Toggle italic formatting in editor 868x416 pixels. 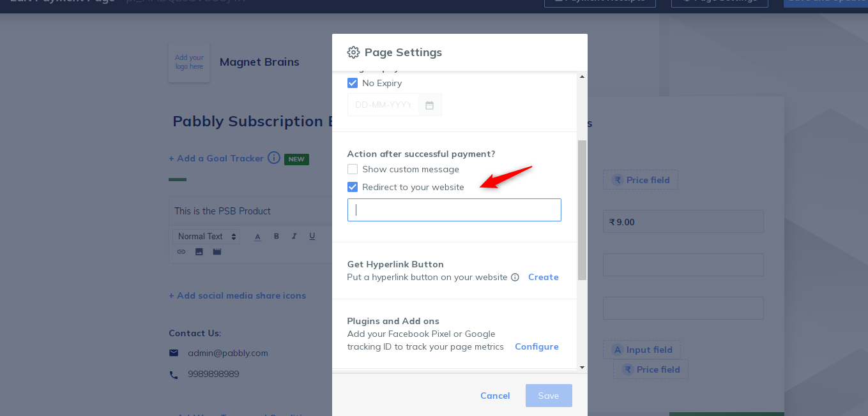tap(294, 236)
